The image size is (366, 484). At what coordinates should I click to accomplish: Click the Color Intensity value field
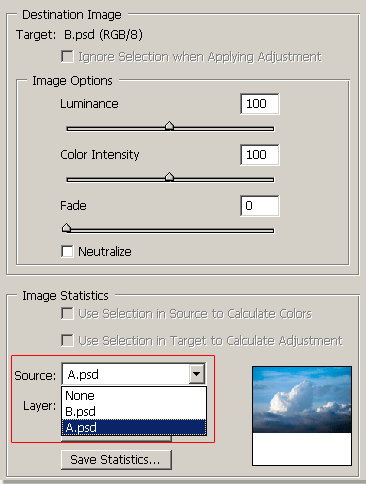(x=260, y=155)
